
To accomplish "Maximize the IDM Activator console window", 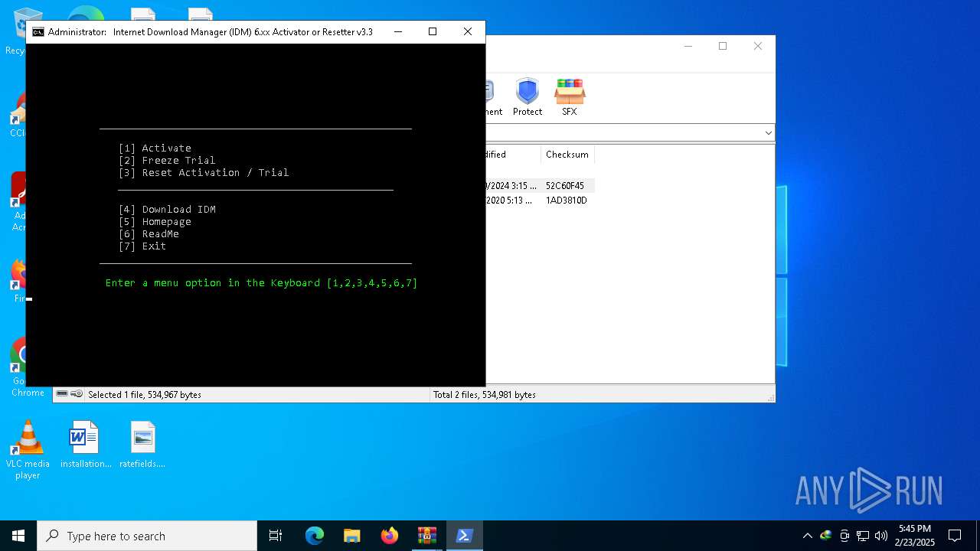I will (x=433, y=32).
